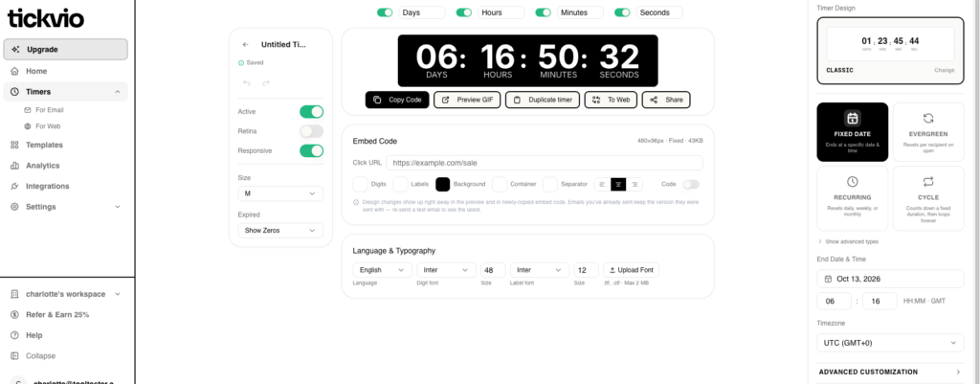Image resolution: width=980 pixels, height=384 pixels.
Task: Click Change timer design link
Action: pyautogui.click(x=945, y=71)
